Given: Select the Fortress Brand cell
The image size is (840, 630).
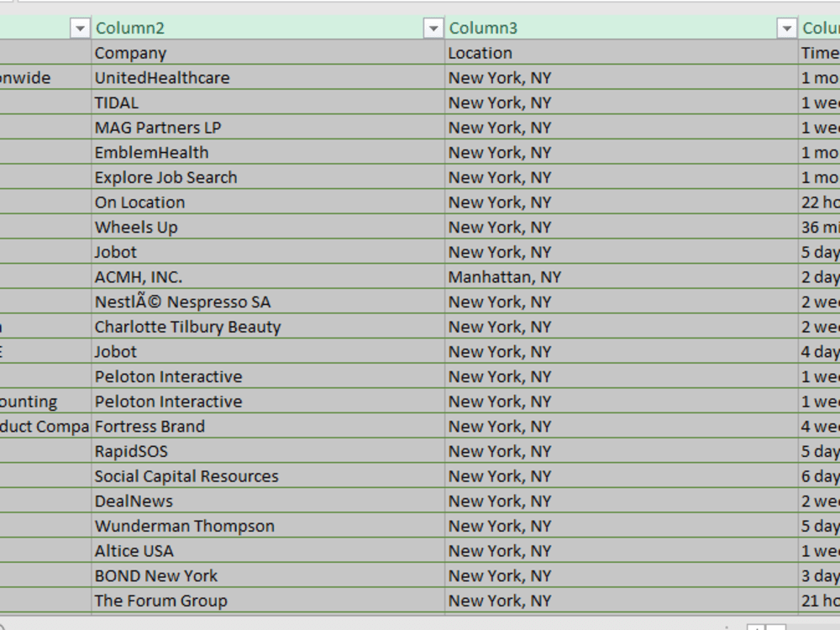Looking at the screenshot, I should pos(268,427).
